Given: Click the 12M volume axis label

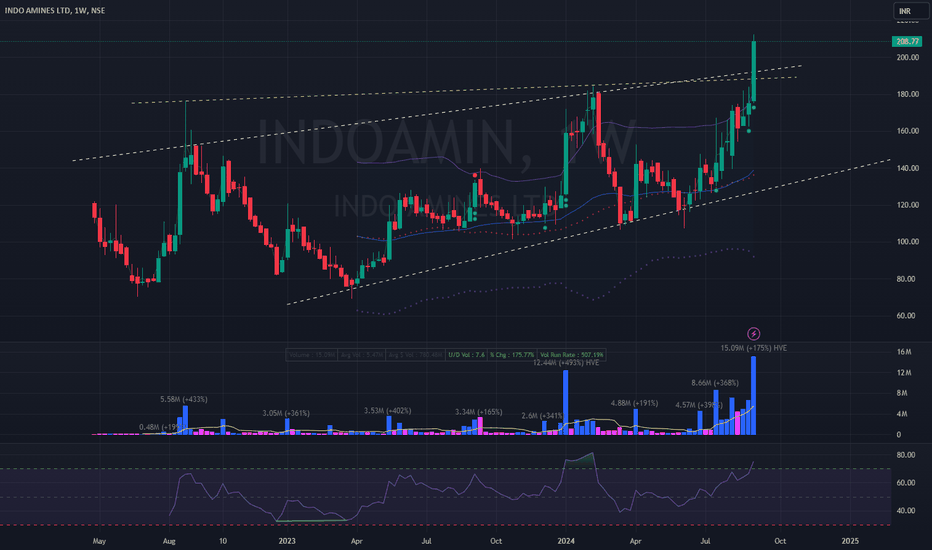Looking at the screenshot, I should 903,373.
